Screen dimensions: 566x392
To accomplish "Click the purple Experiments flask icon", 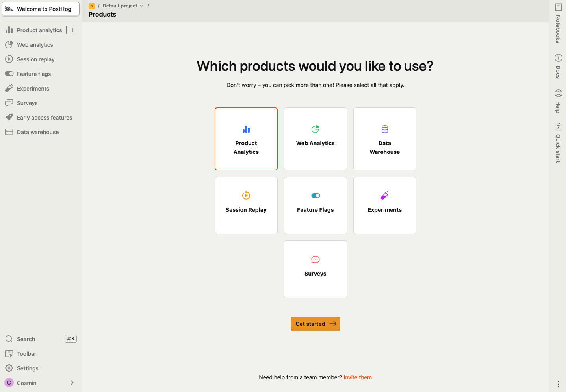I will 385,195.
